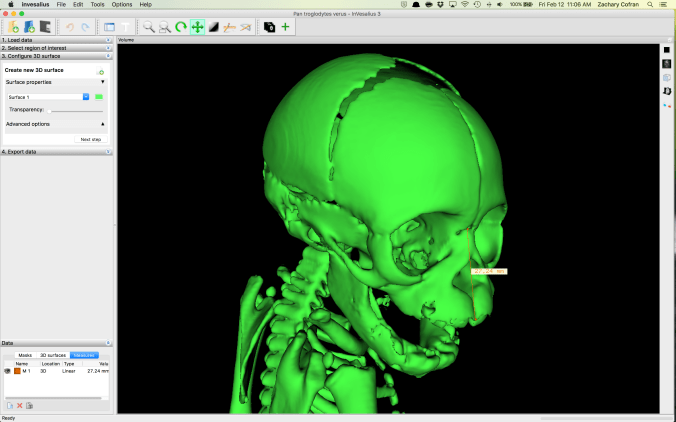Viewport: 676px width, 422px height.
Task: Activate the rotate tool in toolbar
Action: (x=181, y=27)
